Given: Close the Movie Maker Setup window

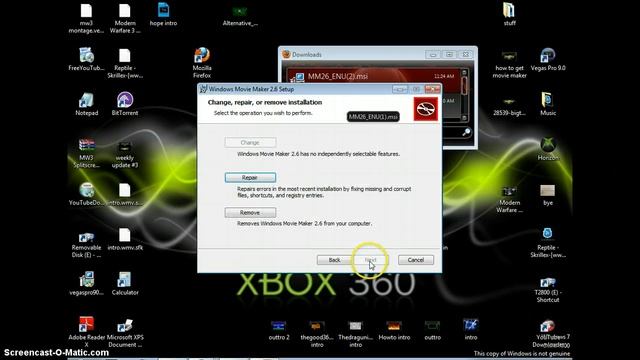Looking at the screenshot, I should click(x=432, y=89).
